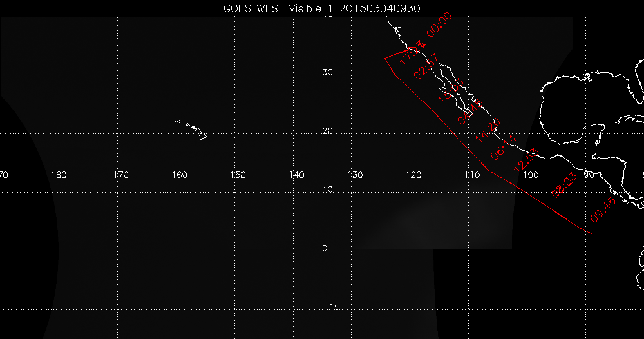The height and width of the screenshot is (339, 644).
Task: Click the 14:20 red time label
Action: [x=487, y=131]
